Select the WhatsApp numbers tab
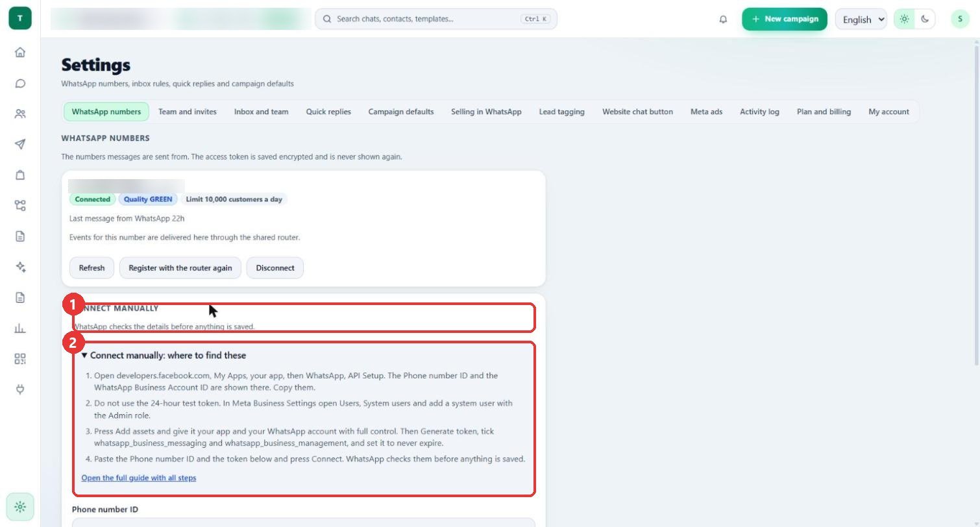 point(106,112)
